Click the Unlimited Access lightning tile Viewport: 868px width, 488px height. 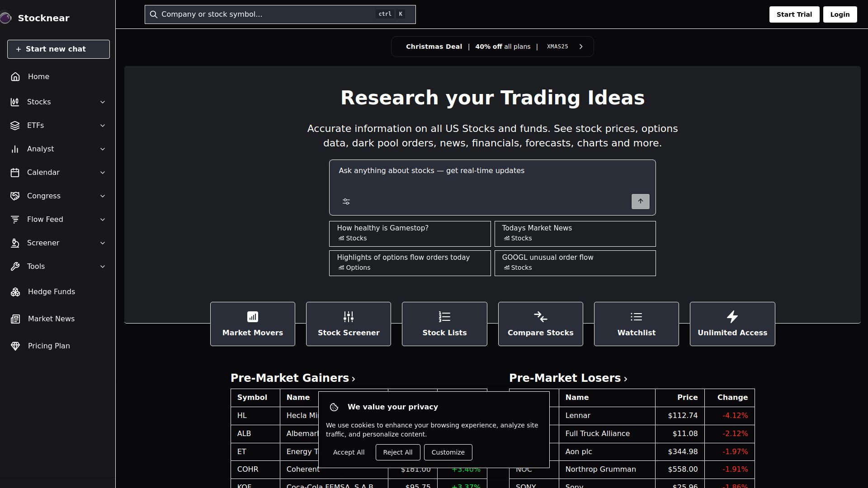coord(732,324)
